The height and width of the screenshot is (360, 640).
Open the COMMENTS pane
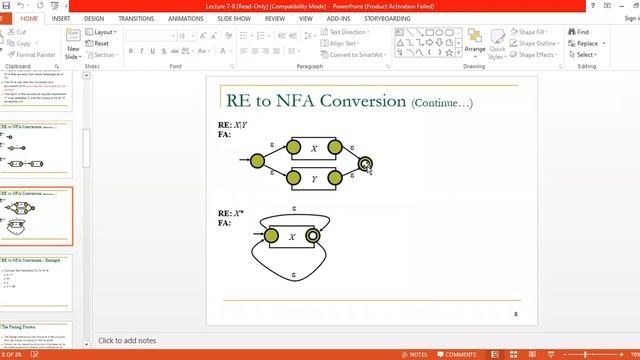(x=457, y=355)
